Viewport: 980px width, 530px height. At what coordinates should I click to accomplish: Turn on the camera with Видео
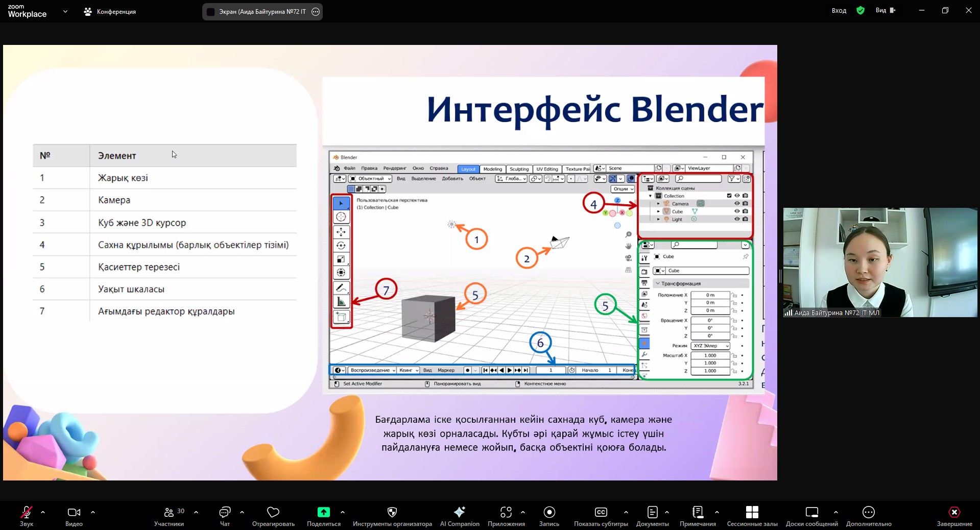pyautogui.click(x=74, y=512)
